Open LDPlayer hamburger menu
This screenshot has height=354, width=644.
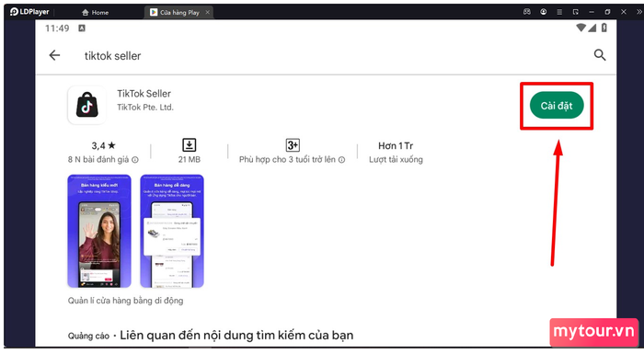[559, 12]
